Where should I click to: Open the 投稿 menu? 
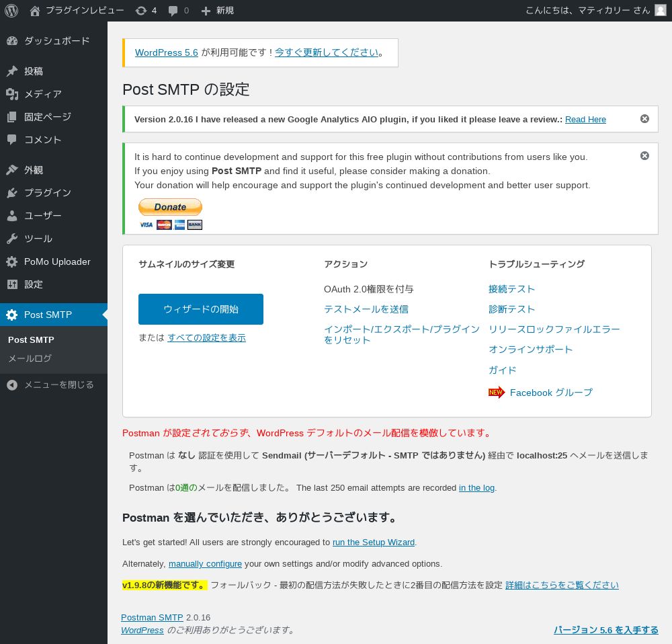point(34,71)
